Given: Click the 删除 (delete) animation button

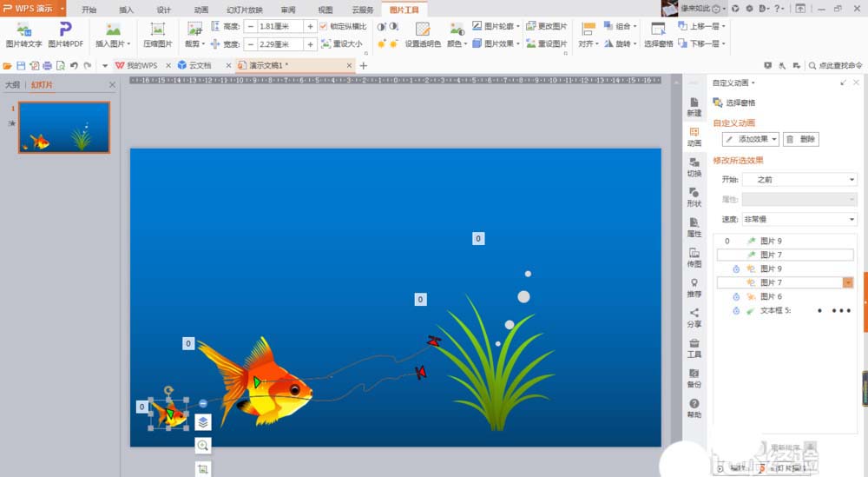Looking at the screenshot, I should (800, 139).
